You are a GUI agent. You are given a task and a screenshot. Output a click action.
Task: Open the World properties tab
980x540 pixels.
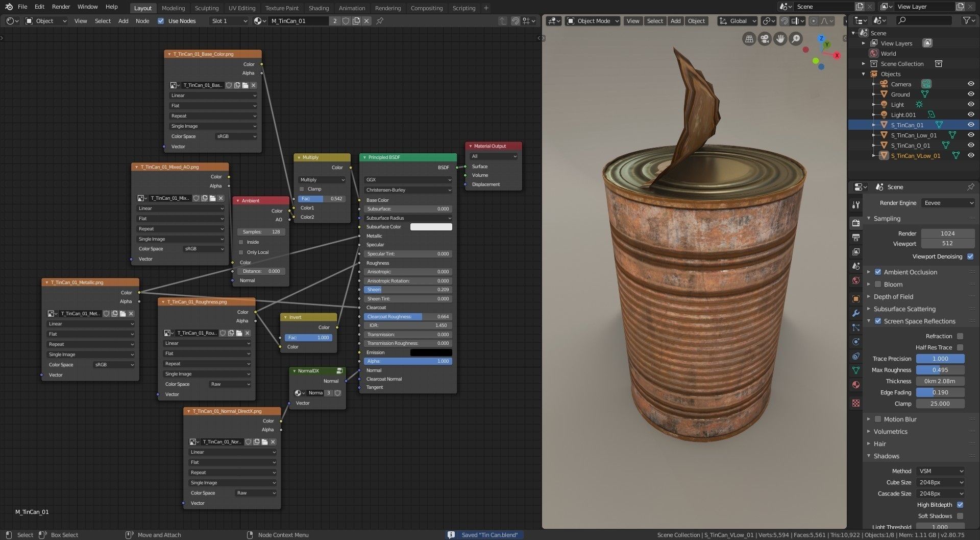coord(856,280)
